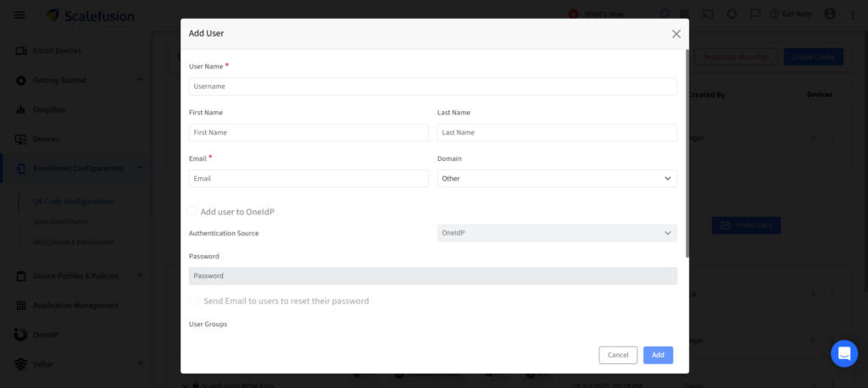Open the Authentication Source OneIdP dropdown
The image size is (868, 388).
tap(557, 233)
